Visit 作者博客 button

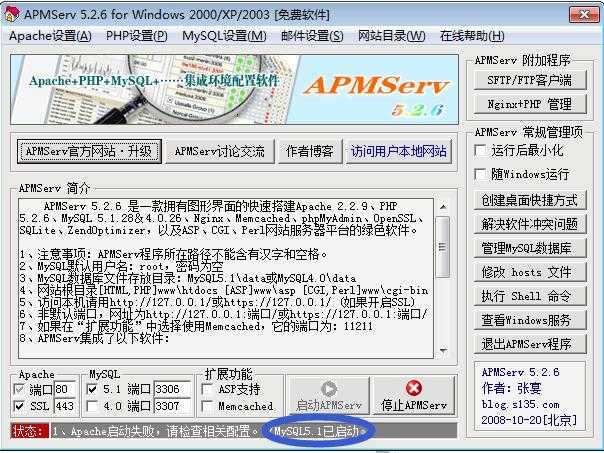tap(310, 151)
